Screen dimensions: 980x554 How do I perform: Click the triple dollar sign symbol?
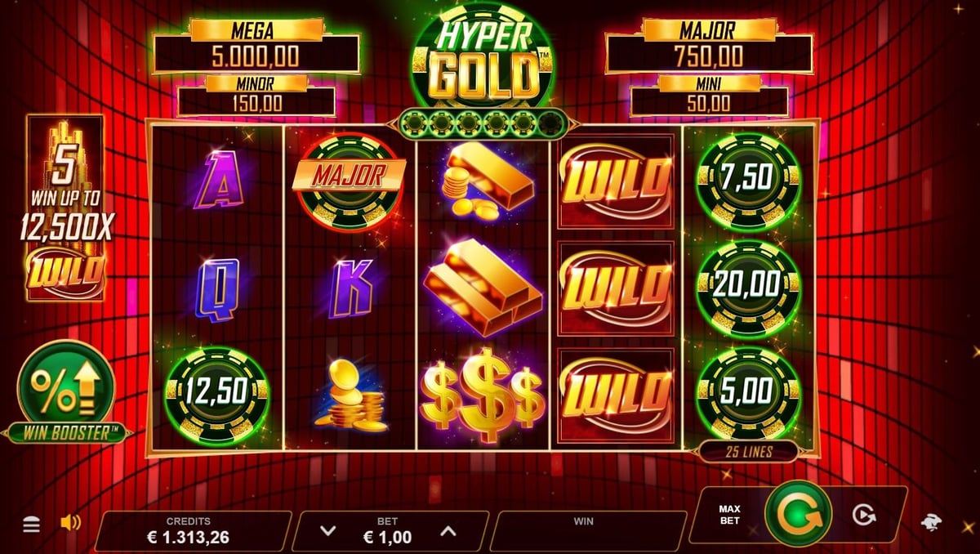pyautogui.click(x=483, y=394)
